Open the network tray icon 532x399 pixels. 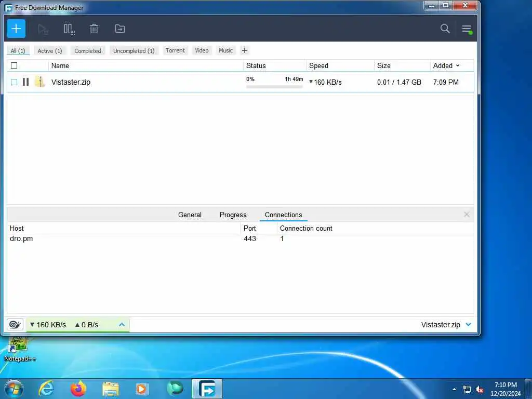coord(467,390)
